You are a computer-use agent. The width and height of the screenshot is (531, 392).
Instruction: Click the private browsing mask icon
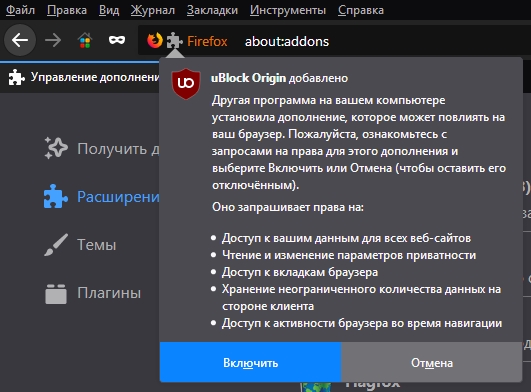[117, 40]
